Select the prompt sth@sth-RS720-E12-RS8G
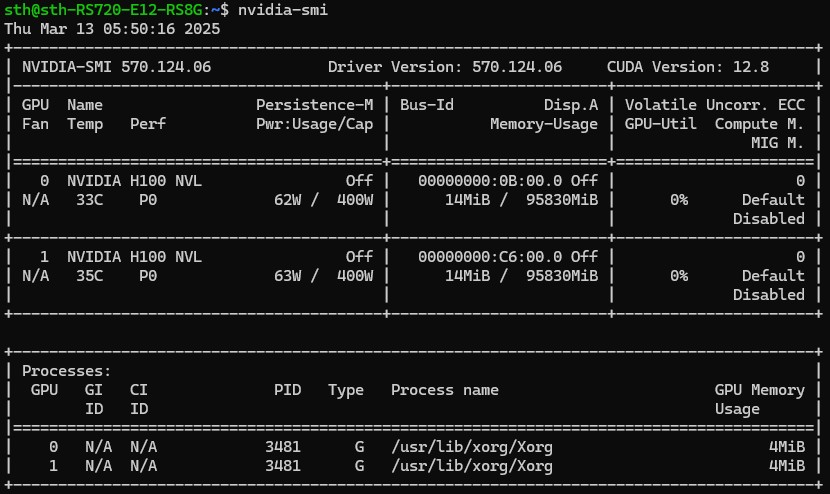 [x=103, y=10]
